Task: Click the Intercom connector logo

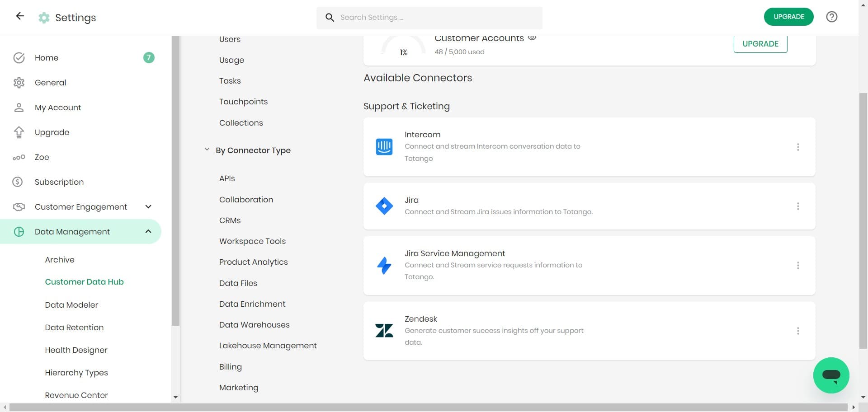Action: [x=384, y=147]
